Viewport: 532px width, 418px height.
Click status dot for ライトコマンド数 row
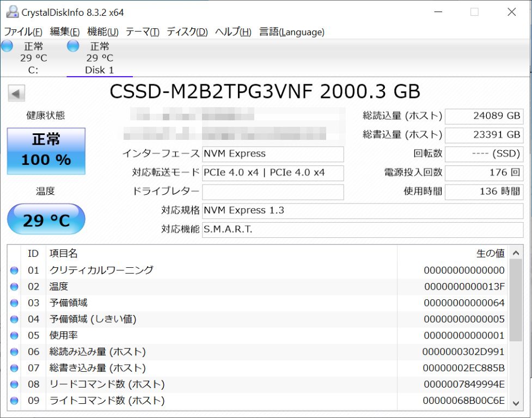click(14, 401)
